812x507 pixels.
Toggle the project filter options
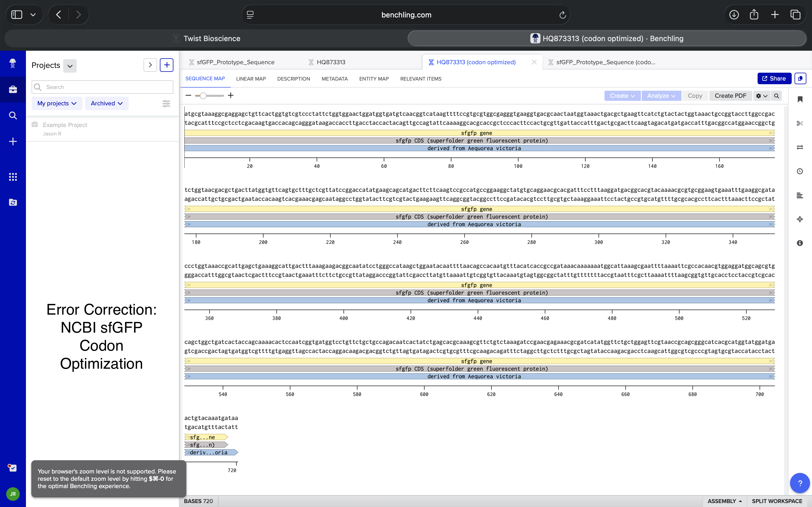coord(166,104)
